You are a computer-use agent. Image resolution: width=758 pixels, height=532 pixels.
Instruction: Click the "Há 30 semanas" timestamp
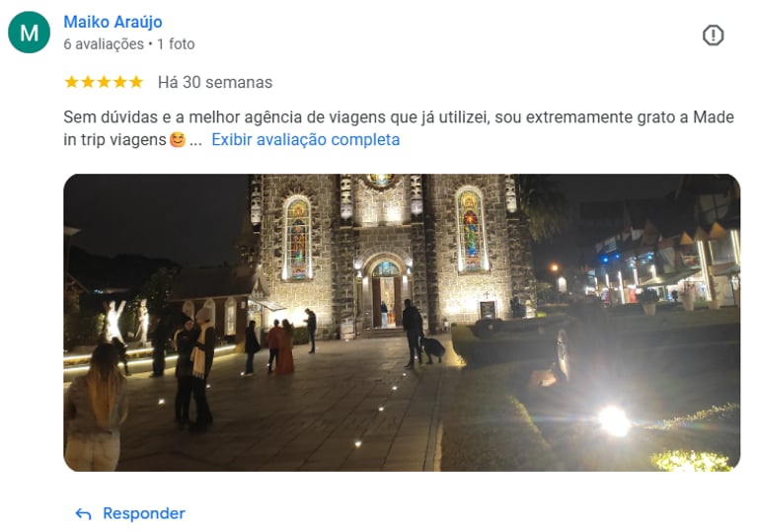[x=215, y=82]
